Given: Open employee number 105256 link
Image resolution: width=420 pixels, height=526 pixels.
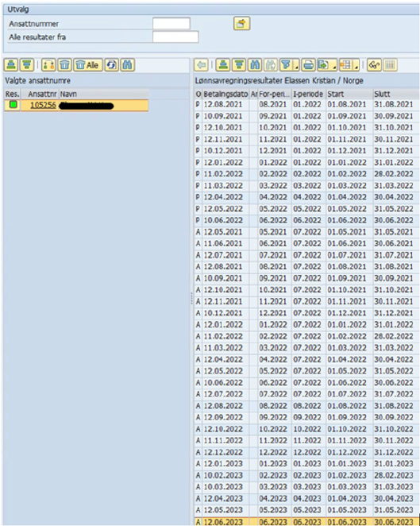Looking at the screenshot, I should tap(43, 105).
